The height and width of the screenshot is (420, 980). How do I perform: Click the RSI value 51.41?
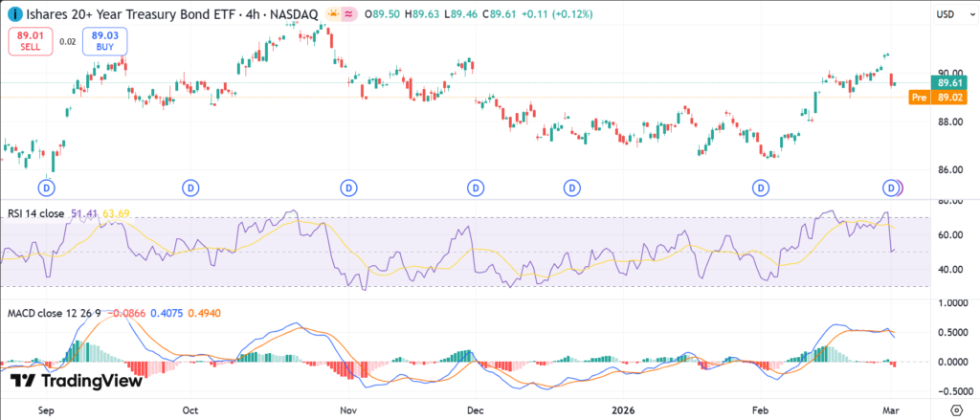82,213
